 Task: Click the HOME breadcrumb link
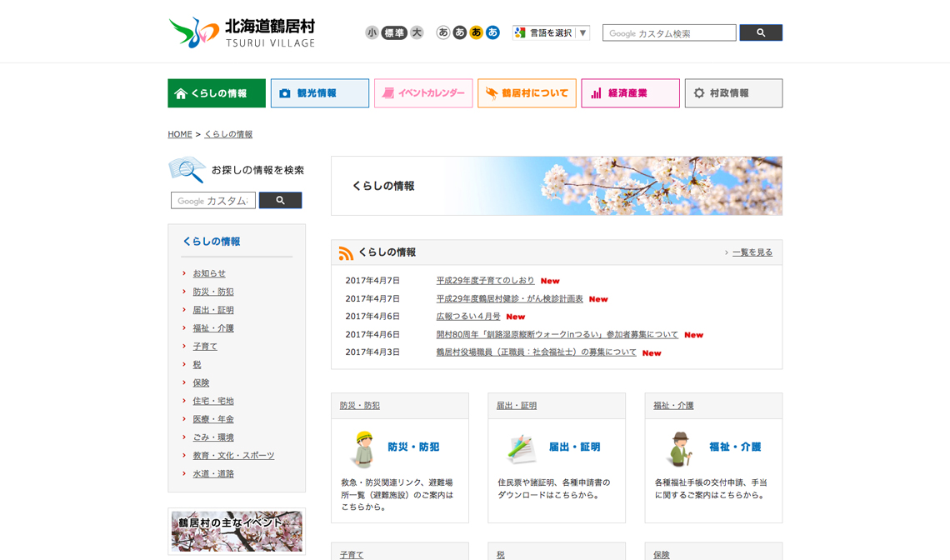click(180, 134)
